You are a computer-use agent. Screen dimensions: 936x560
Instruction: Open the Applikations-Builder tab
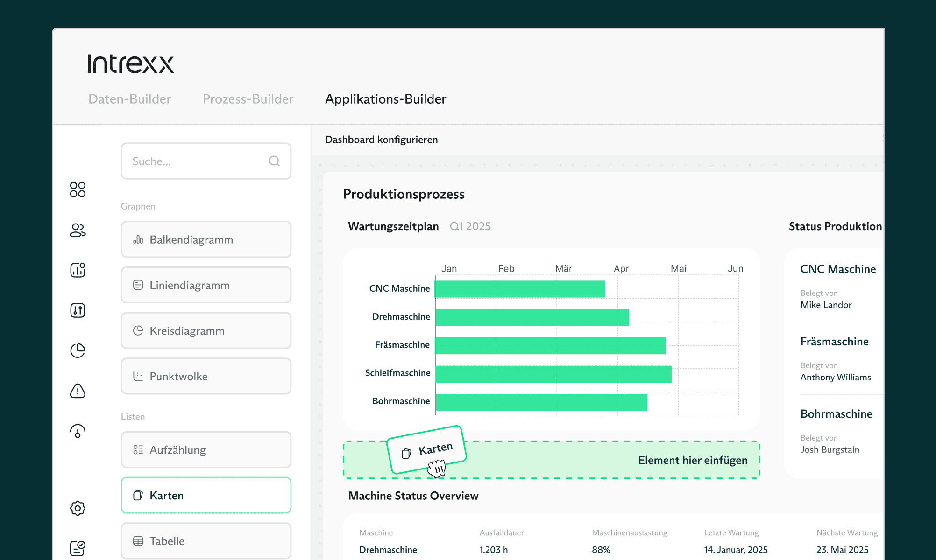pos(385,99)
